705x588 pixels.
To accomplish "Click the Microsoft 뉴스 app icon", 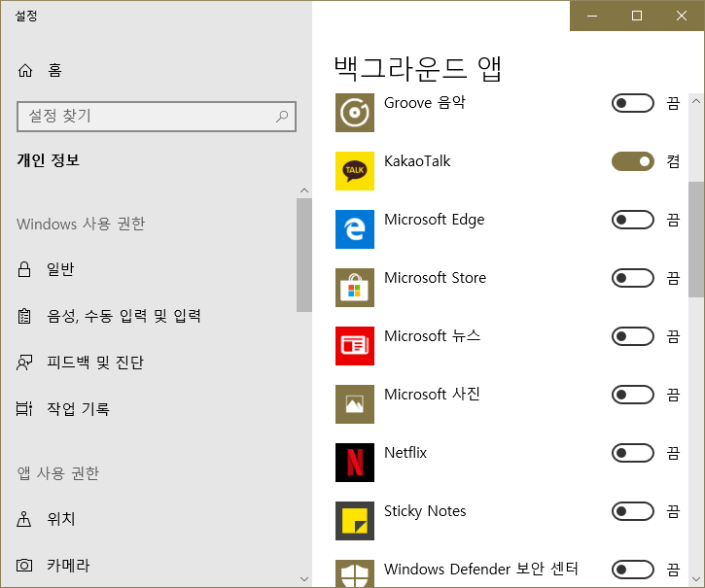I will click(355, 346).
